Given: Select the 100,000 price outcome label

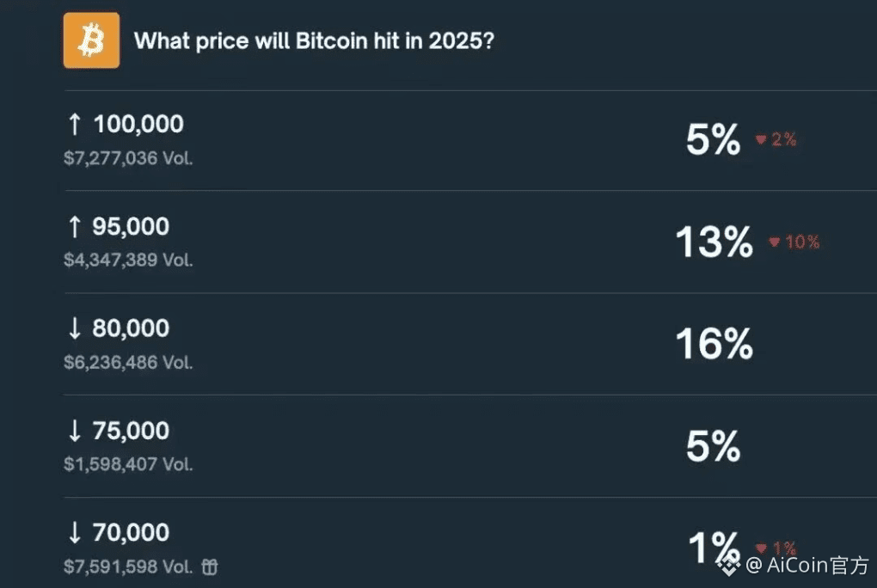Looking at the screenshot, I should 138,124.
